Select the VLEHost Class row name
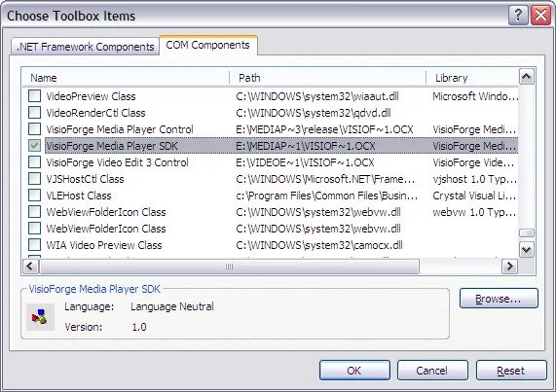The image size is (556, 392). [x=79, y=196]
